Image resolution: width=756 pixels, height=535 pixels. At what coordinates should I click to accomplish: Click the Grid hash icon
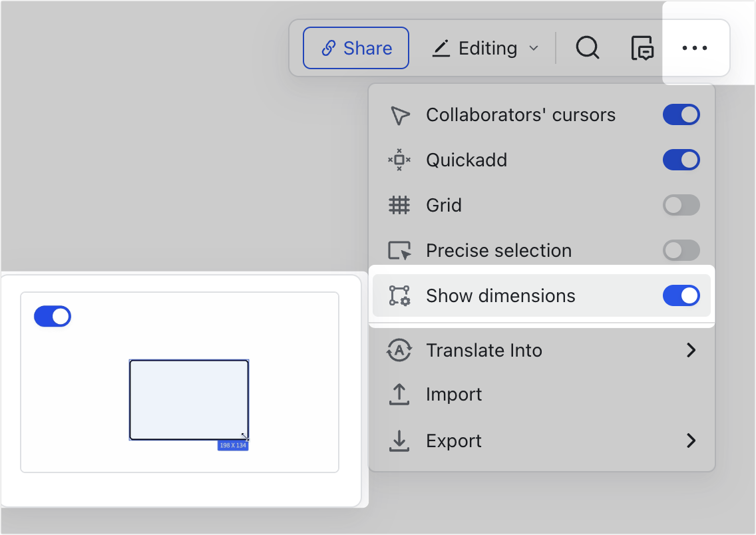point(399,205)
